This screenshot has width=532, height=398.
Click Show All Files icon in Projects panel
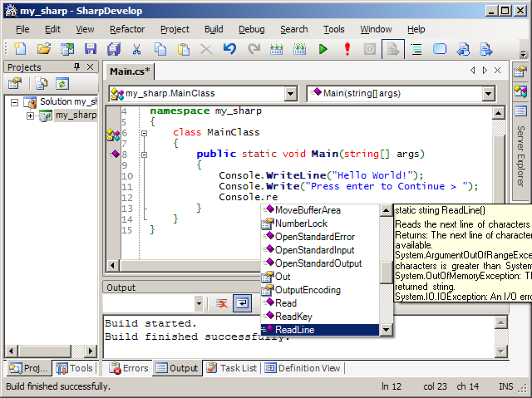(42, 83)
